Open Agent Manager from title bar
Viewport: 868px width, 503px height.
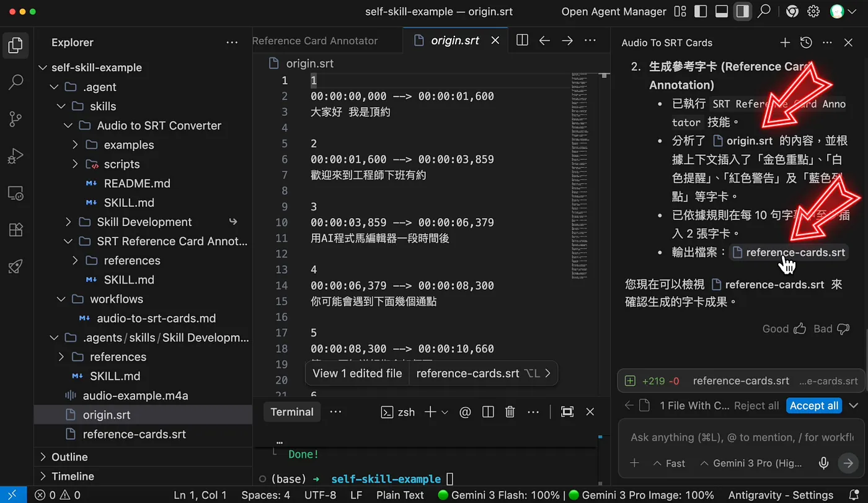[614, 12]
